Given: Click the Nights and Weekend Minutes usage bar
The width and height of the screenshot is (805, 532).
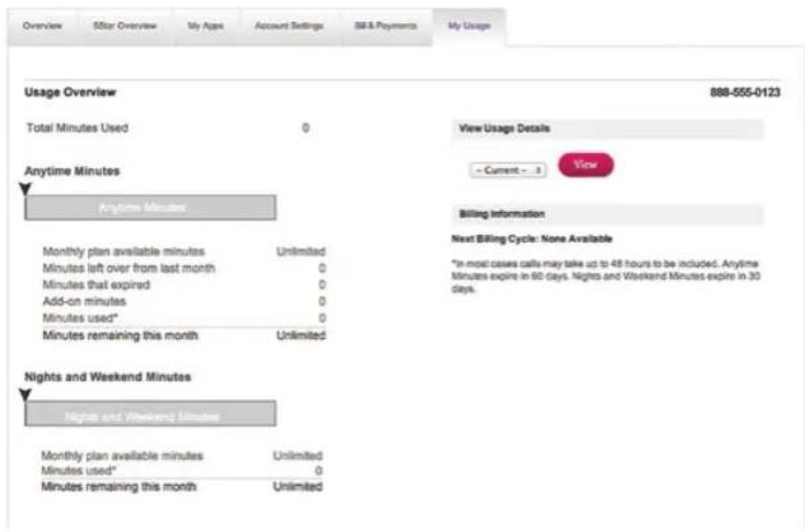Looking at the screenshot, I should (x=151, y=414).
